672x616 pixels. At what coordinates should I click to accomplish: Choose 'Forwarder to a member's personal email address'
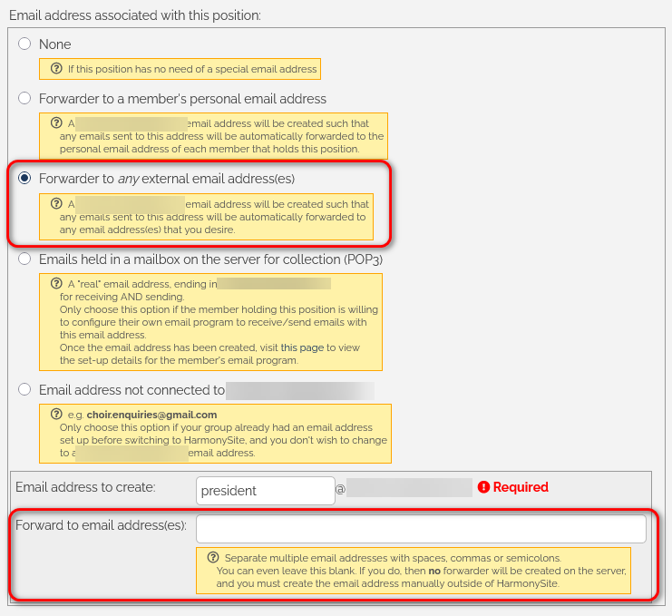24,98
